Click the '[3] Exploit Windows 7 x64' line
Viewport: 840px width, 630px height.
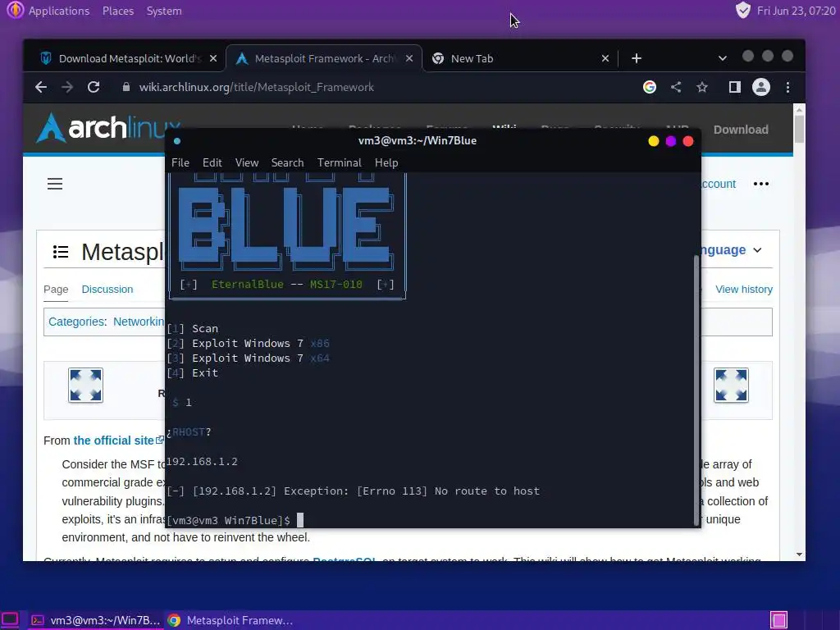click(248, 358)
